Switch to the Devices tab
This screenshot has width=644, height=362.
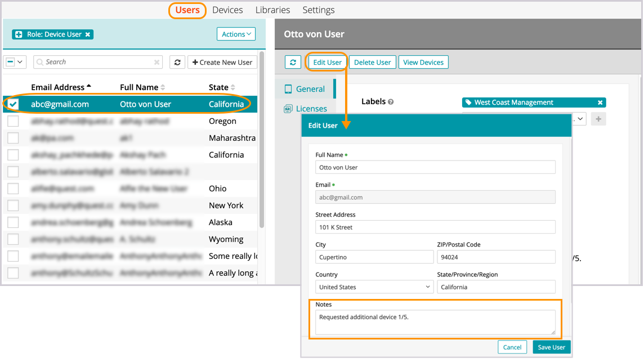coord(227,10)
